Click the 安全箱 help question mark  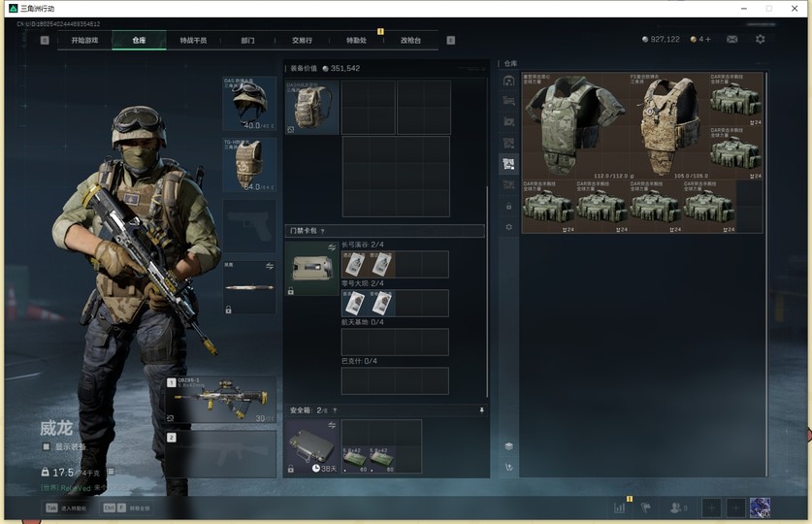[335, 410]
